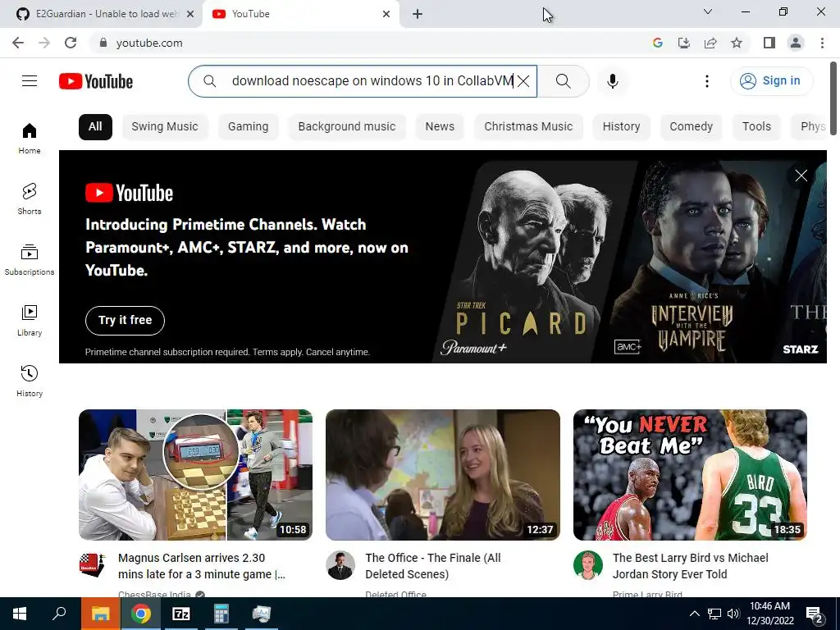Toggle Chrome side panel
Screen dimensions: 840x630
pos(769,43)
